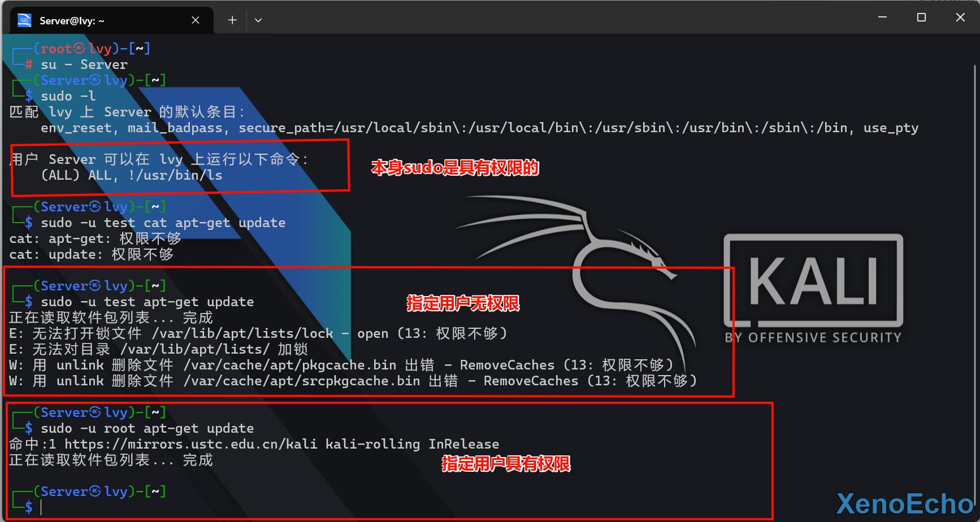Viewport: 980px width, 522px height.
Task: Click the terminal profile icon in the tab
Action: (x=24, y=21)
